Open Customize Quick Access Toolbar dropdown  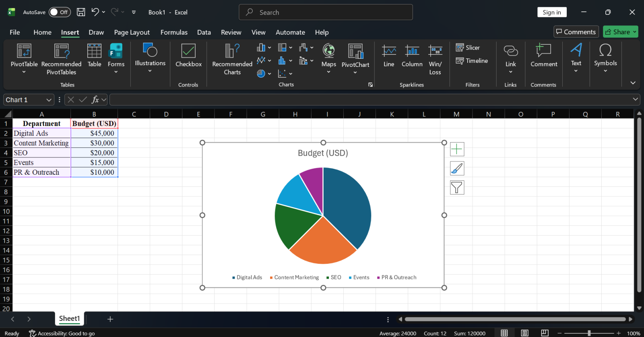[134, 12]
